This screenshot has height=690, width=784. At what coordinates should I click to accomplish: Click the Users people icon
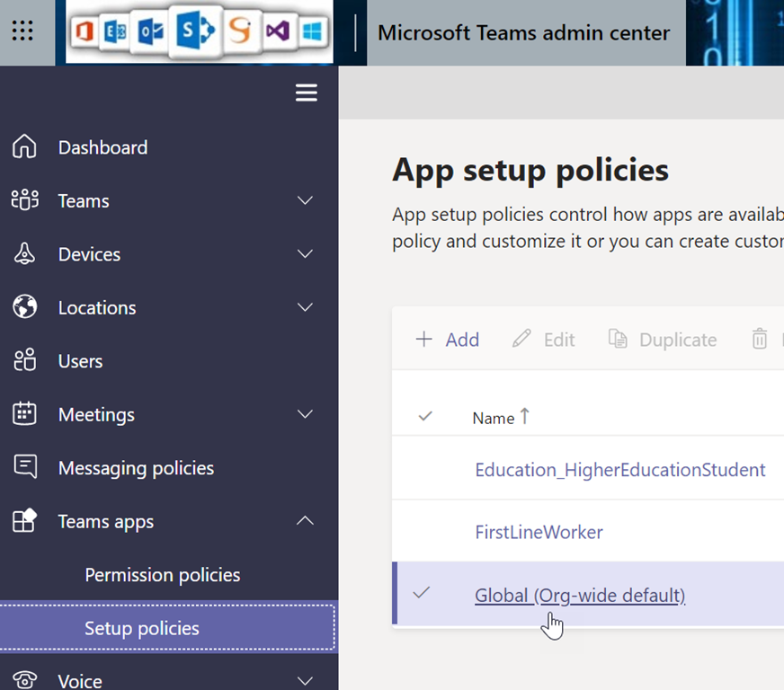tap(25, 361)
